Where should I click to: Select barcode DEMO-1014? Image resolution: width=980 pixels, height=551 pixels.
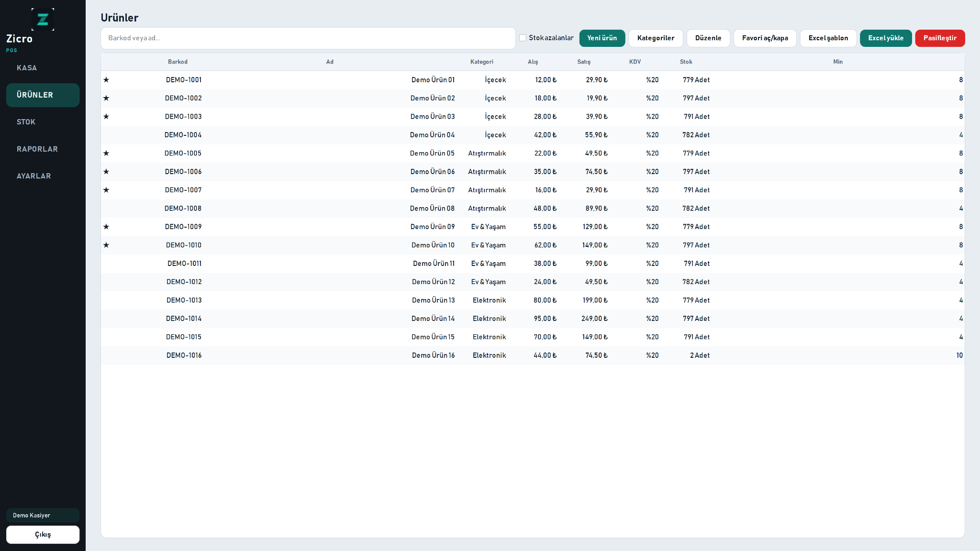[184, 319]
